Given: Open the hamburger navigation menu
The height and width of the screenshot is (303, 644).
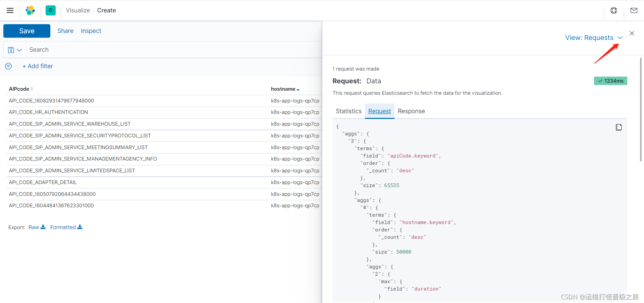Looking at the screenshot, I should tap(10, 10).
